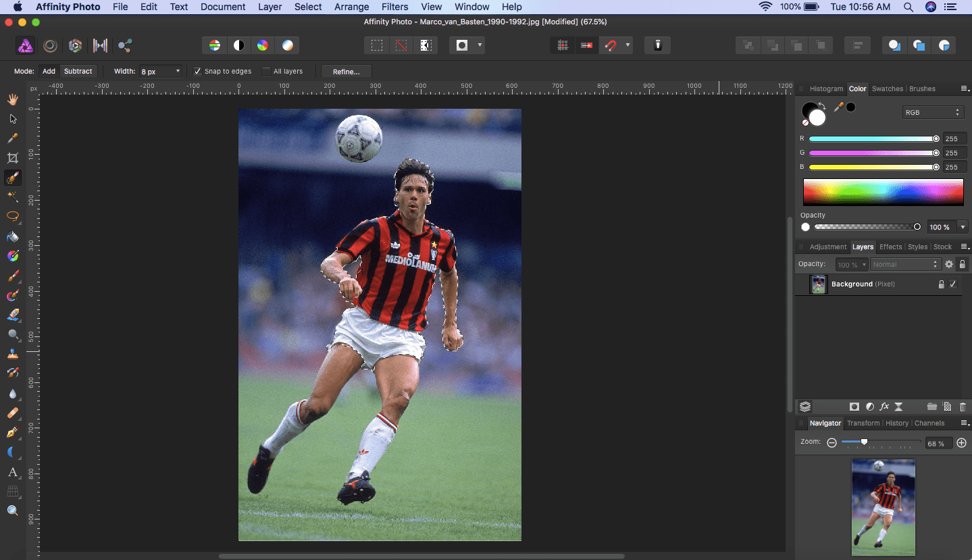Toggle the Snap to edges checkbox

pos(197,71)
